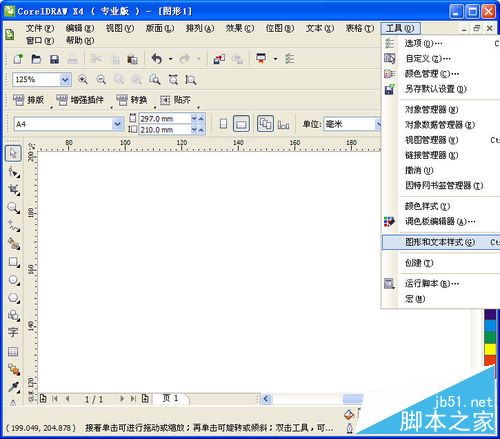
Task: Open the 效果 (C) menu
Action: click(240, 28)
